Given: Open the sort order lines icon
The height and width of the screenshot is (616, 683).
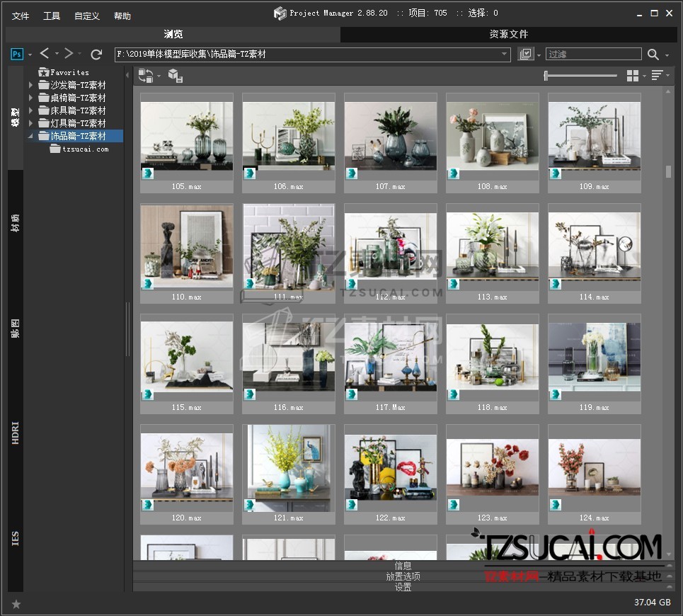Looking at the screenshot, I should click(x=657, y=76).
